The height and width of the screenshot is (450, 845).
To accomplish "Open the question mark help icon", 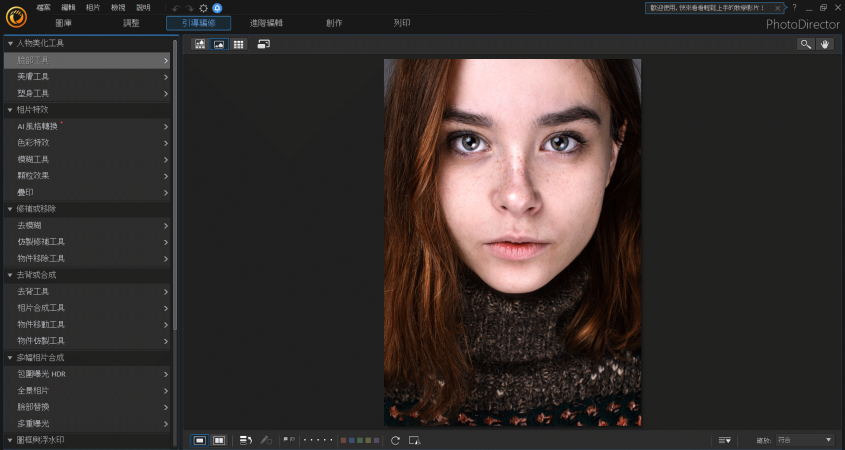I will click(x=794, y=7).
